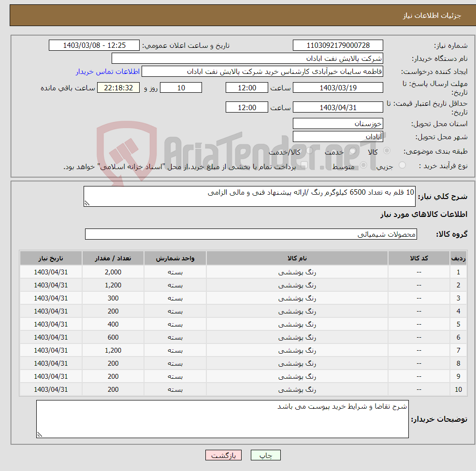Viewport: 476px width, 471px height.
Task: Click the واحد شمارش column header
Action: click(x=175, y=258)
